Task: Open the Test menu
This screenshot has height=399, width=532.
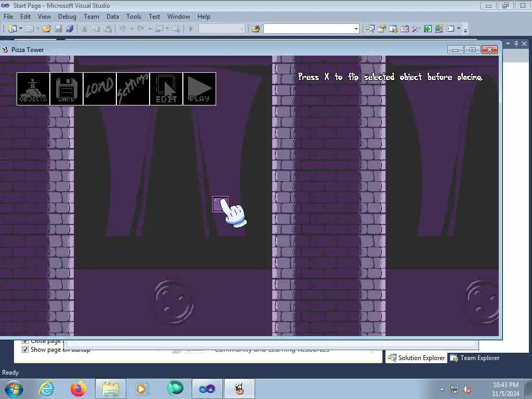Action: [154, 16]
